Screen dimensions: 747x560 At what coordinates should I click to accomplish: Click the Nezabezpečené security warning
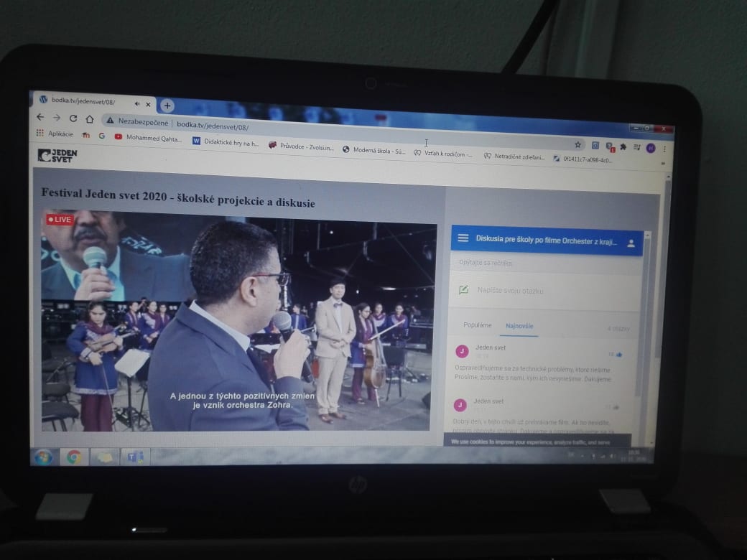(x=138, y=122)
